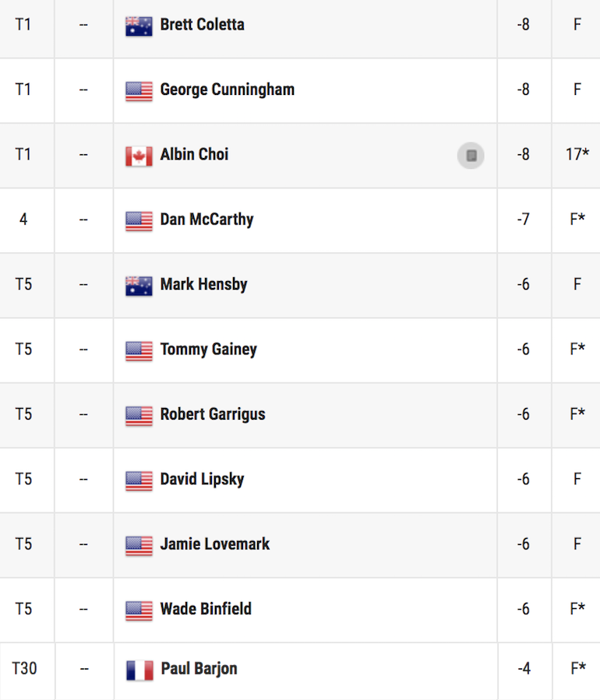
Task: Click the T30 position for Paul Barjon
Action: (24, 669)
